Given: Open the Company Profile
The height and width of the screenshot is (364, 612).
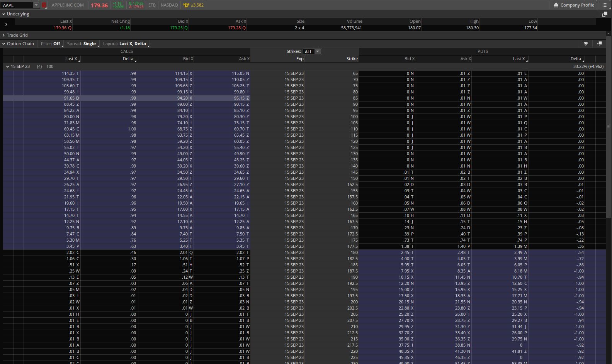Looking at the screenshot, I should (x=574, y=5).
